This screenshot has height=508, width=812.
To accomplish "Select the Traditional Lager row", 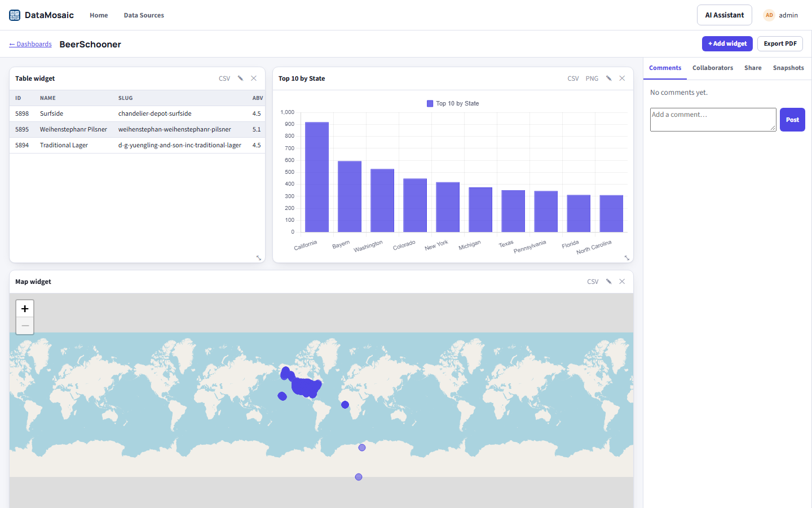I will (137, 145).
